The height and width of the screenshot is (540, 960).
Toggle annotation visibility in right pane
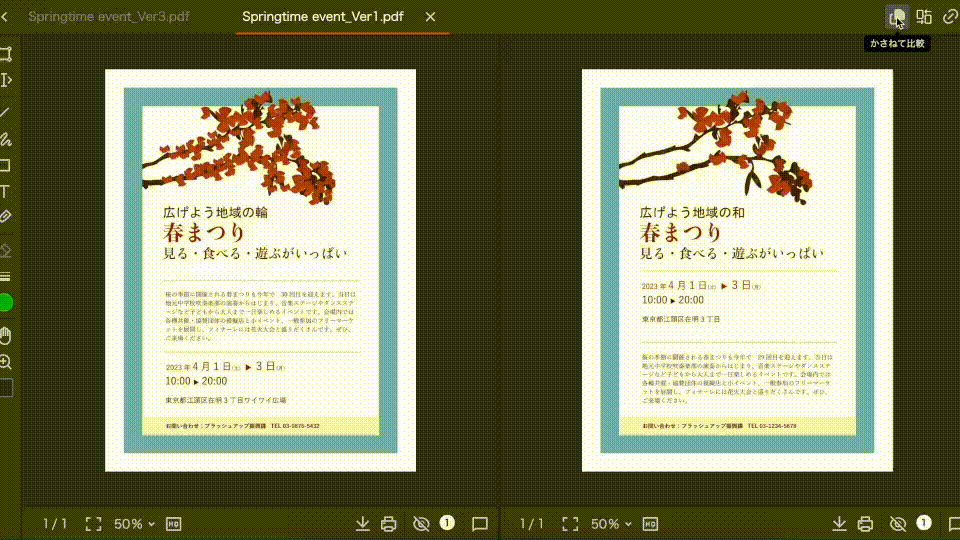coord(898,524)
